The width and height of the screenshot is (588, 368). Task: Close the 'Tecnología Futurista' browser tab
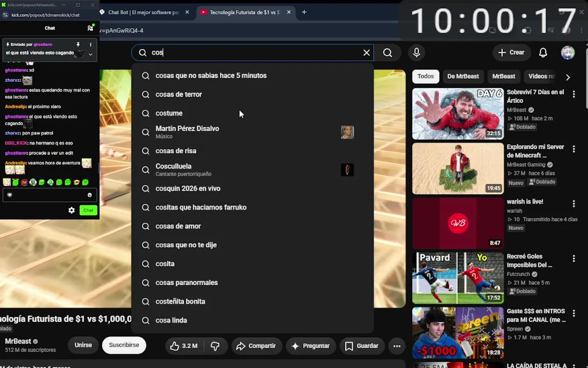coord(289,12)
